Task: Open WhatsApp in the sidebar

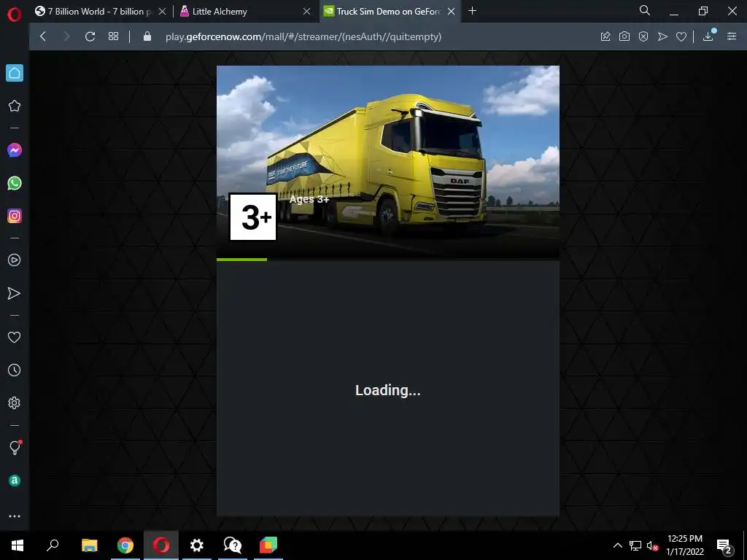Action: click(15, 183)
